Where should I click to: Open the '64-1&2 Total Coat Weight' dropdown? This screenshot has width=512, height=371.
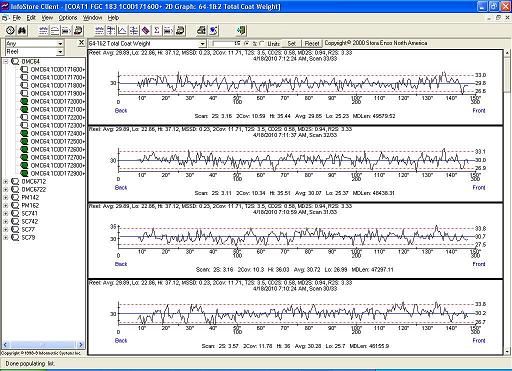point(203,44)
